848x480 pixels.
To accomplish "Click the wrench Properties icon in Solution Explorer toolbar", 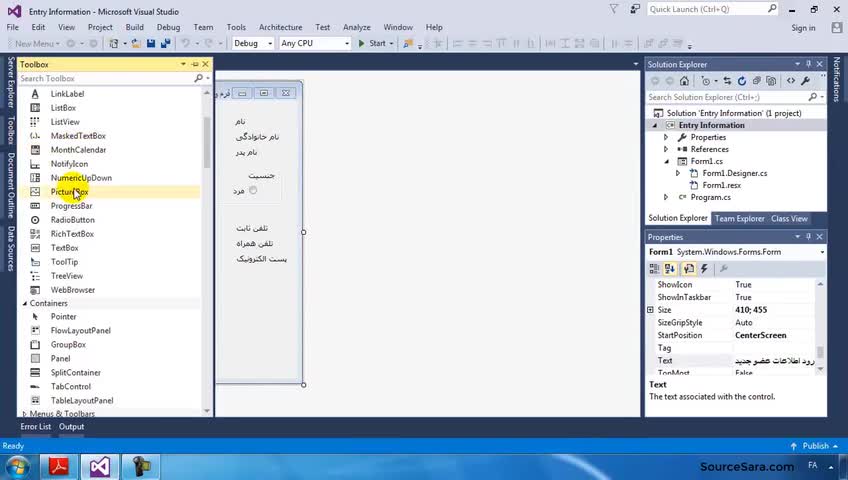I will point(805,81).
